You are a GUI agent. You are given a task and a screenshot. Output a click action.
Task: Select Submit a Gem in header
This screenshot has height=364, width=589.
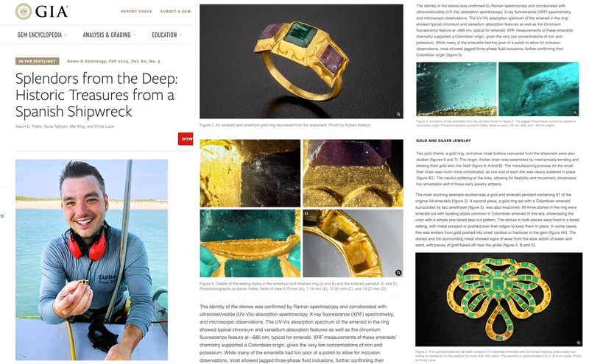(x=175, y=12)
